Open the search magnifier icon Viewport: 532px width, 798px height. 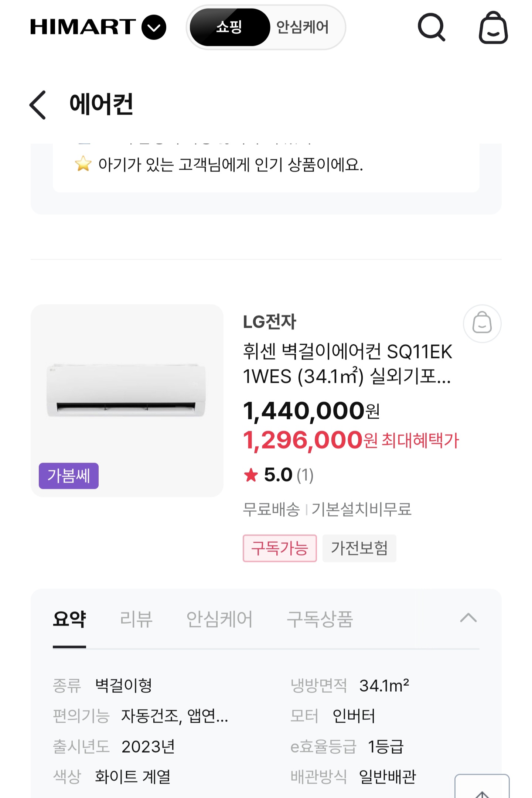(431, 27)
